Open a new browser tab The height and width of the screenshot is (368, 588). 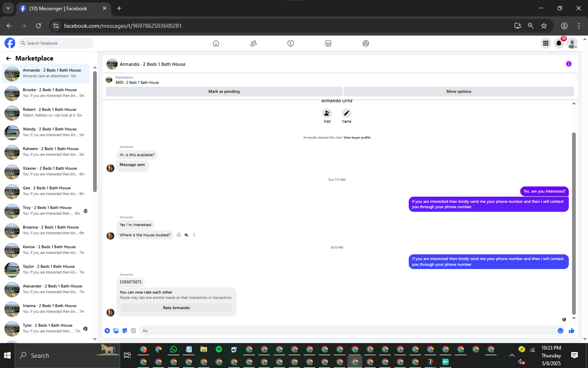pyautogui.click(x=119, y=8)
